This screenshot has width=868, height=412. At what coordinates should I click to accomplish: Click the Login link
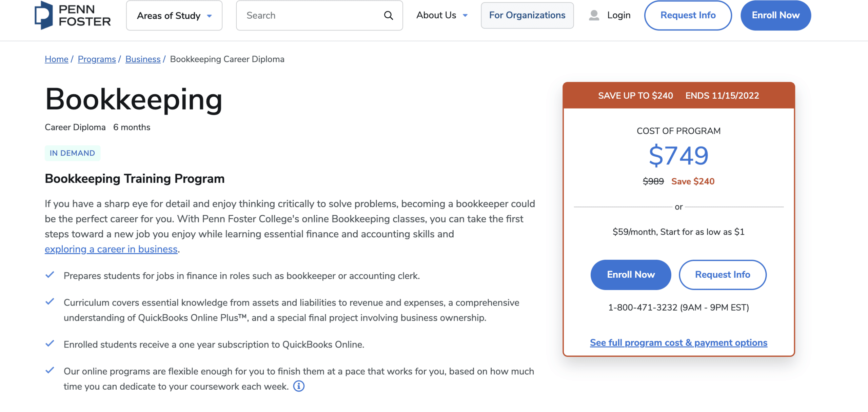[619, 15]
